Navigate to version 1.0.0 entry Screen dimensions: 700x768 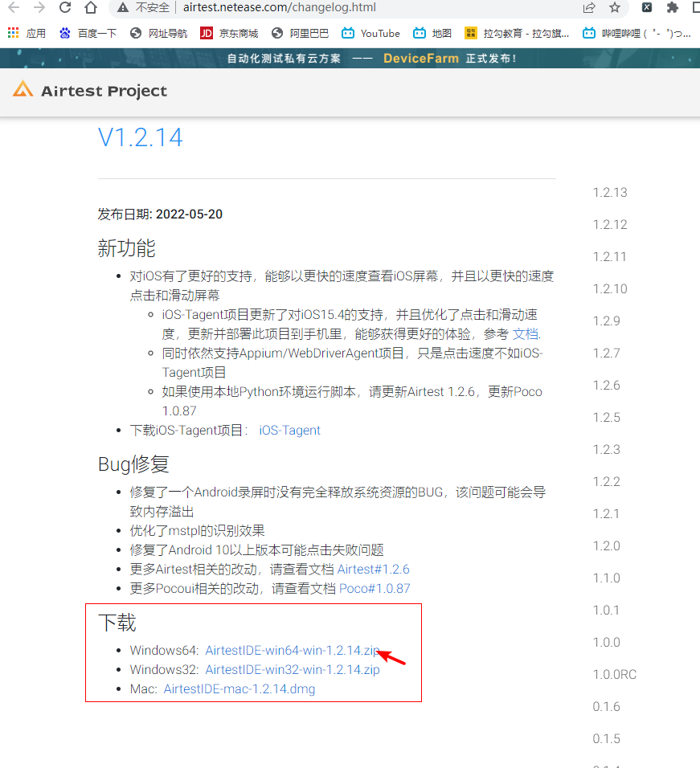607,642
